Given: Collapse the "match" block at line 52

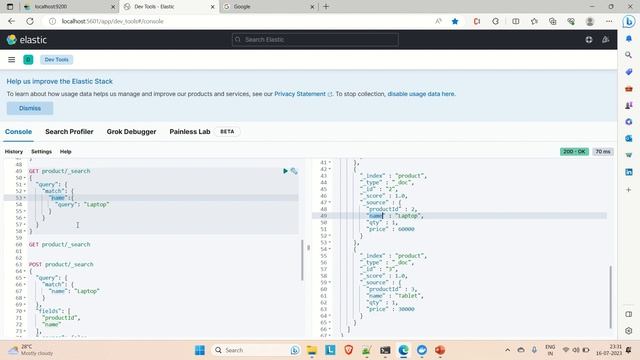Looking at the screenshot, I should coord(24,191).
